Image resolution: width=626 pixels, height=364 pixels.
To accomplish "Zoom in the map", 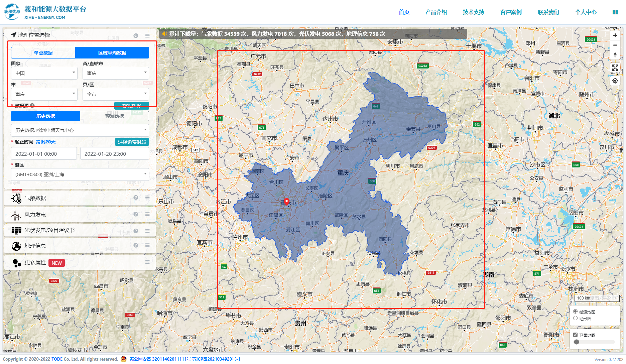I will click(x=615, y=35).
